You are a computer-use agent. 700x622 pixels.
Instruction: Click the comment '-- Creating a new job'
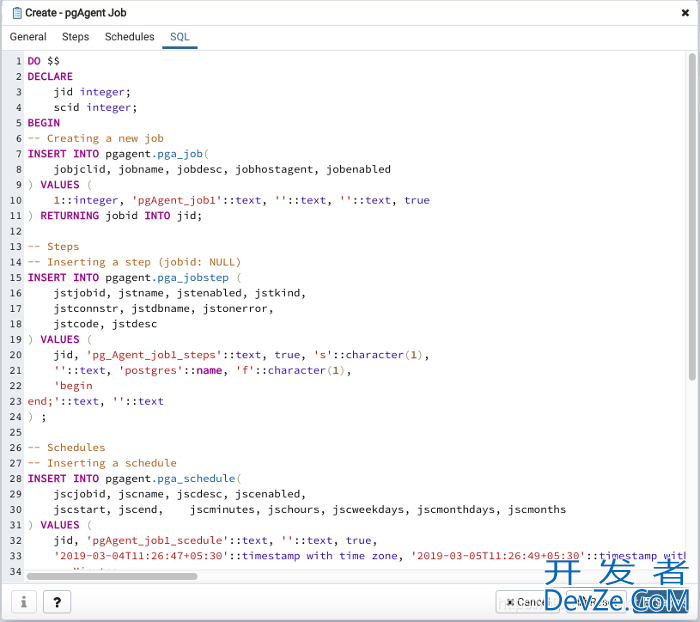coord(96,138)
